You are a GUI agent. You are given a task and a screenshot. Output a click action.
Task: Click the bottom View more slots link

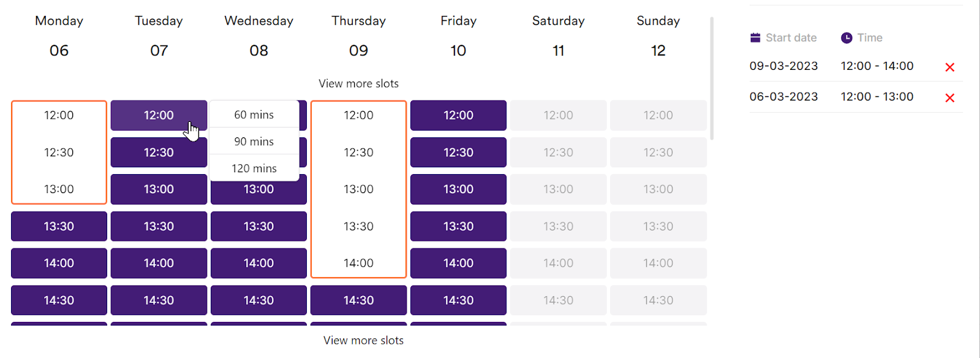363,340
